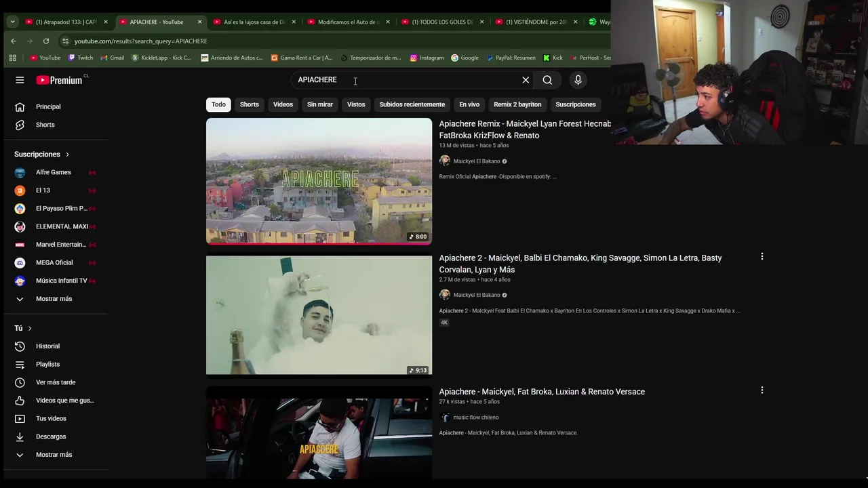Open the Twitch bookmark
This screenshot has height=488, width=868.
click(x=81, y=58)
